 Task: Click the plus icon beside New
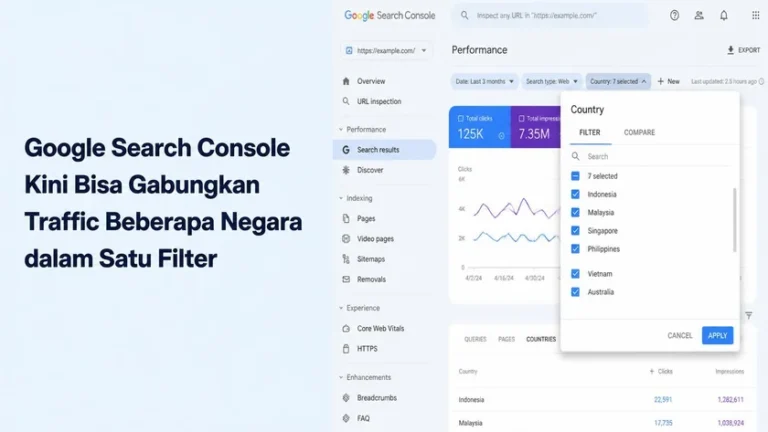point(661,81)
